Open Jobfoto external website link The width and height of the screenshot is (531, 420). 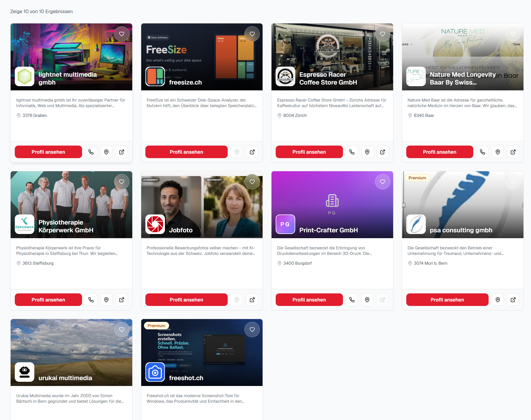click(252, 300)
